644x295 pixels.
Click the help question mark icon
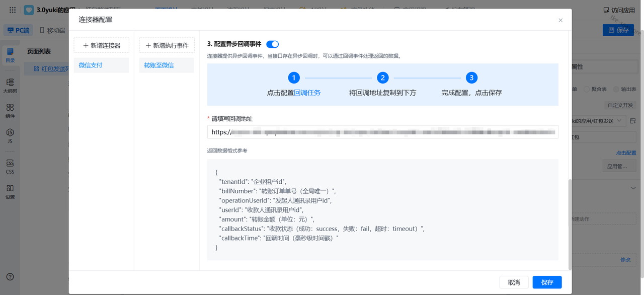pyautogui.click(x=10, y=277)
